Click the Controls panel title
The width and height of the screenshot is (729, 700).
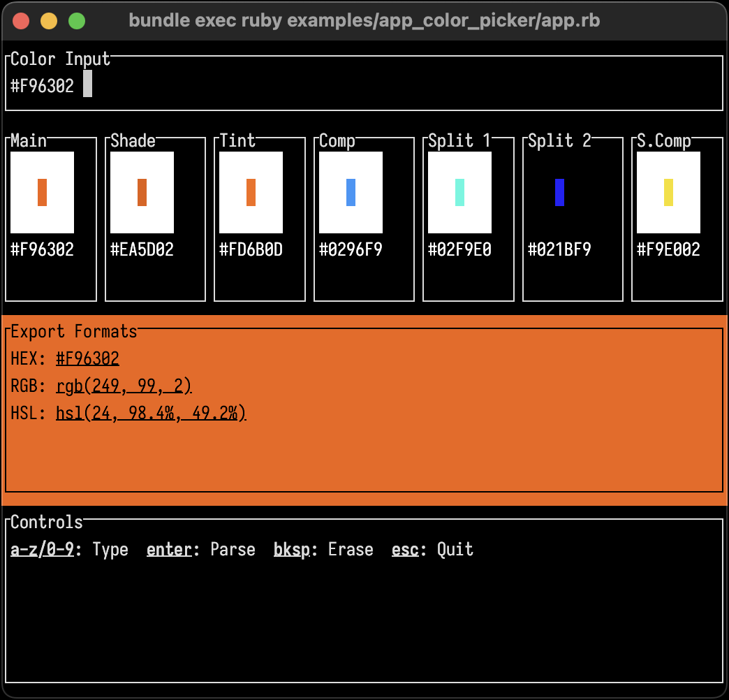[x=47, y=523]
